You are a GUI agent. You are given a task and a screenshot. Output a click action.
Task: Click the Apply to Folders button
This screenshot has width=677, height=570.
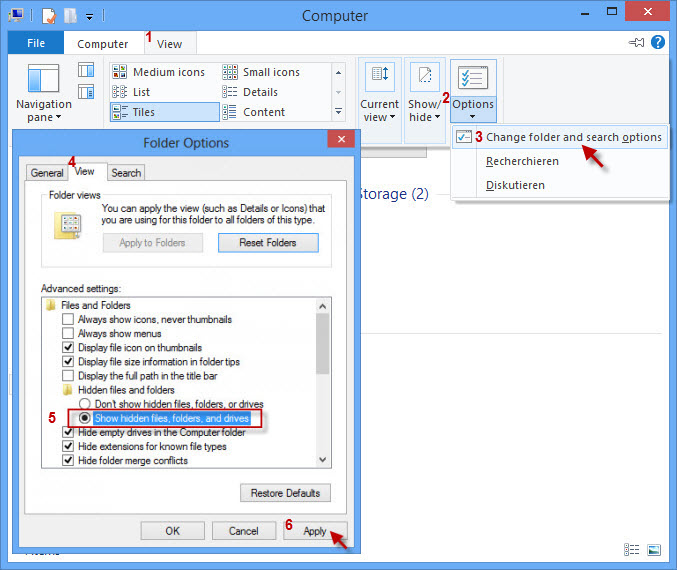coord(152,243)
